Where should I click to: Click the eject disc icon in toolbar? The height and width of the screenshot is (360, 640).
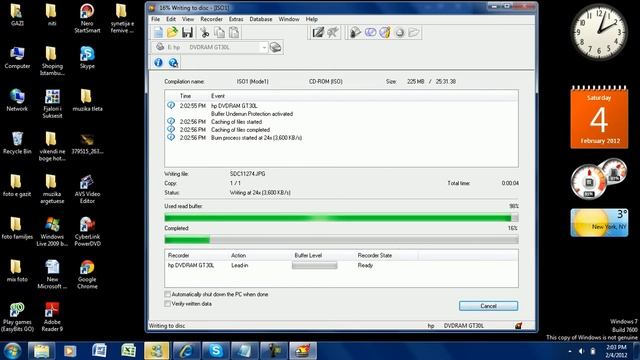400,32
